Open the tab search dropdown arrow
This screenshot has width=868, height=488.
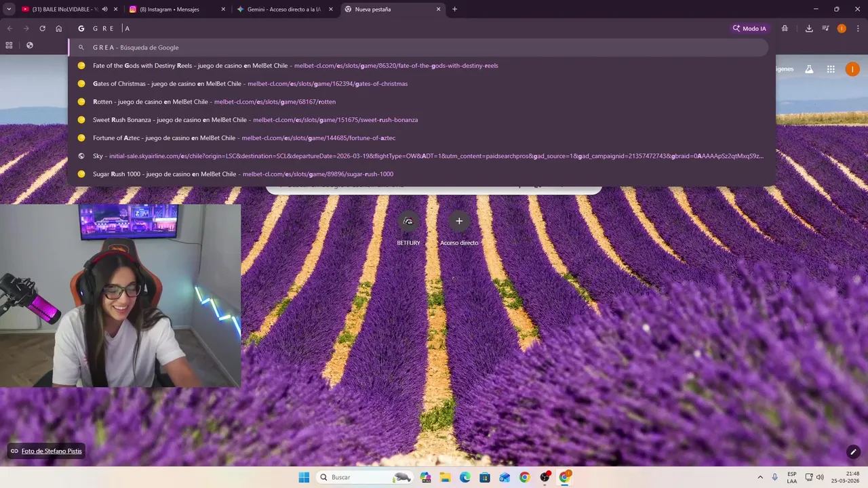pos(9,9)
